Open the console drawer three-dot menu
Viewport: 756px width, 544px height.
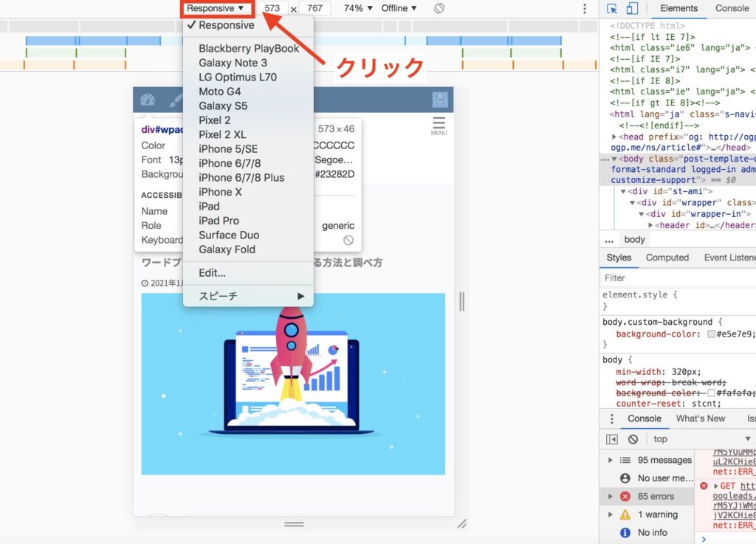point(612,419)
